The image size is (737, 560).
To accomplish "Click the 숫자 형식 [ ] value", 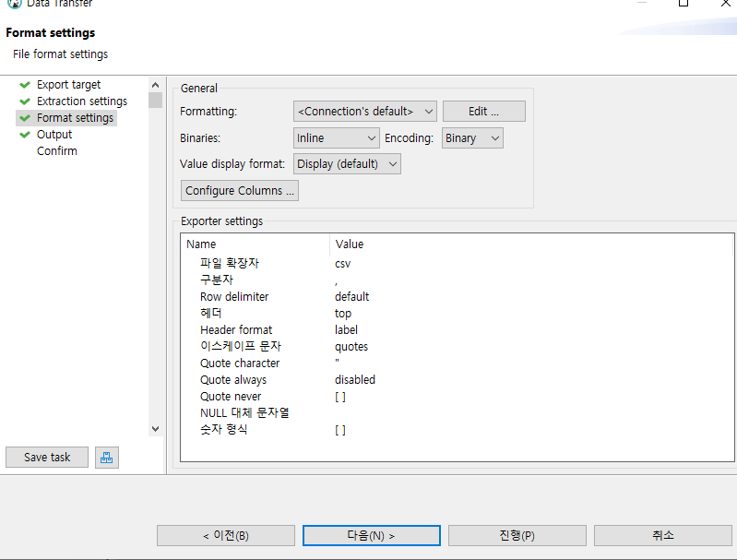I will pos(340,430).
